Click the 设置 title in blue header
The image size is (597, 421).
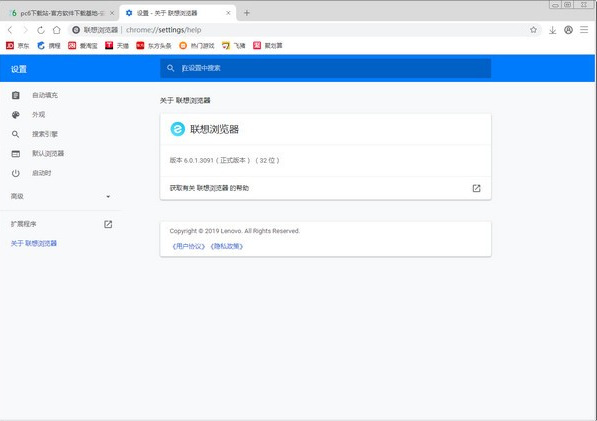click(x=19, y=69)
